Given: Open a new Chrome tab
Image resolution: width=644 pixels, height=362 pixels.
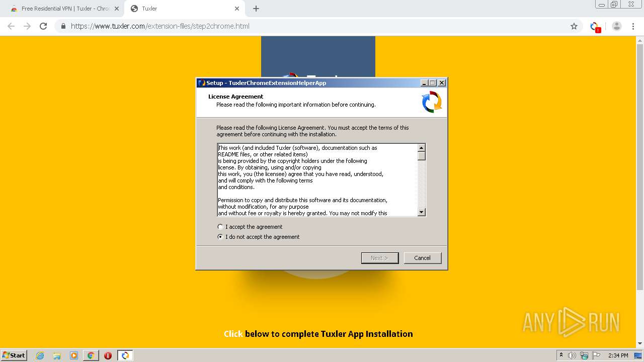Looking at the screenshot, I should (256, 9).
